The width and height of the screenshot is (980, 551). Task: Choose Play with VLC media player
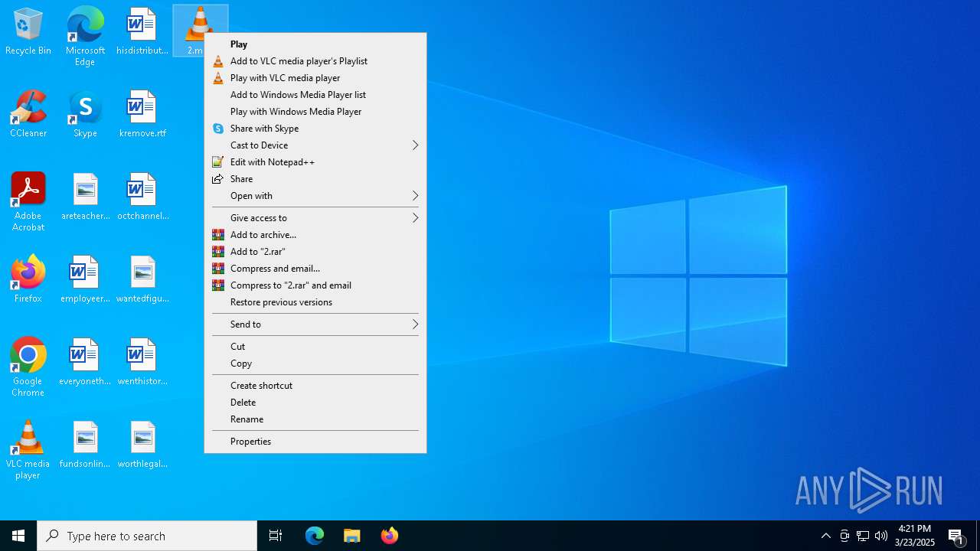tap(315, 78)
